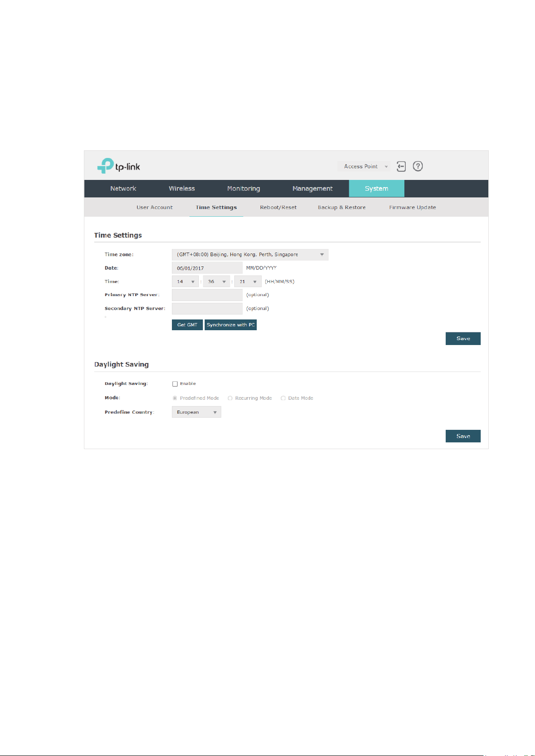The height and width of the screenshot is (756, 535).
Task: Click the Secondary NTP Server field
Action: pos(207,309)
